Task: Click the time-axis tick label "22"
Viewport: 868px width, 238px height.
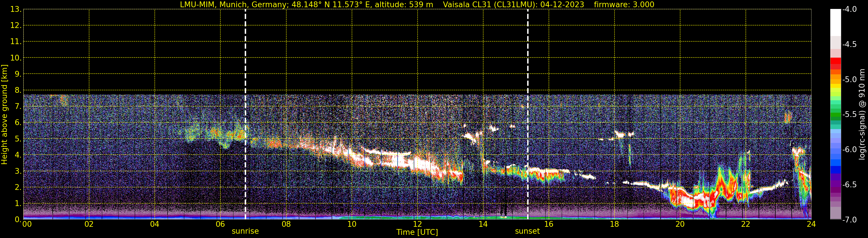Action: [x=746, y=224]
